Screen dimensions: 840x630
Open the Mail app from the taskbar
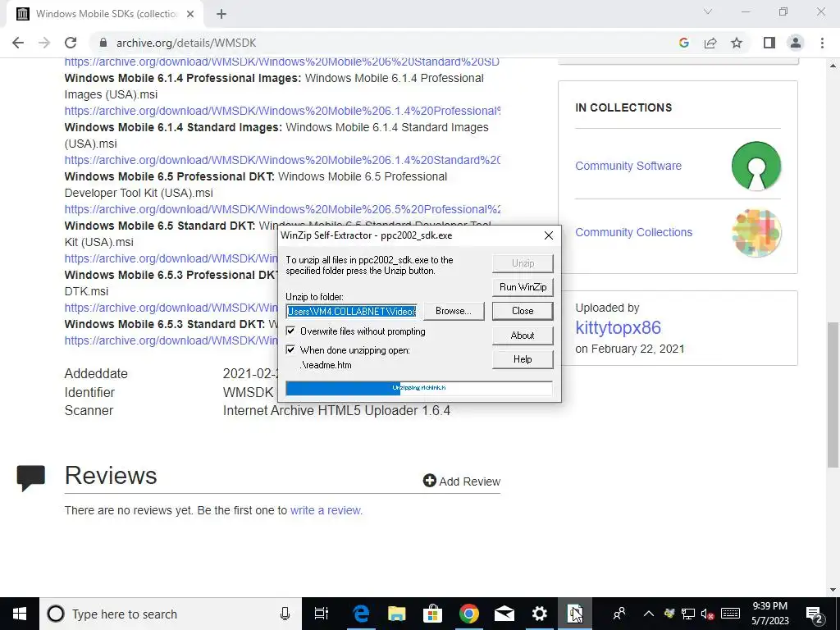coord(504,614)
